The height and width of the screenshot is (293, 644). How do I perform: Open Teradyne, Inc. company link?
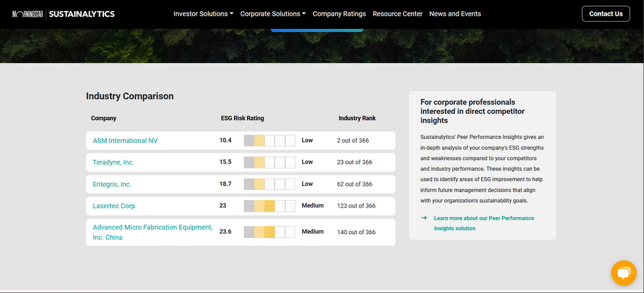pyautogui.click(x=113, y=162)
